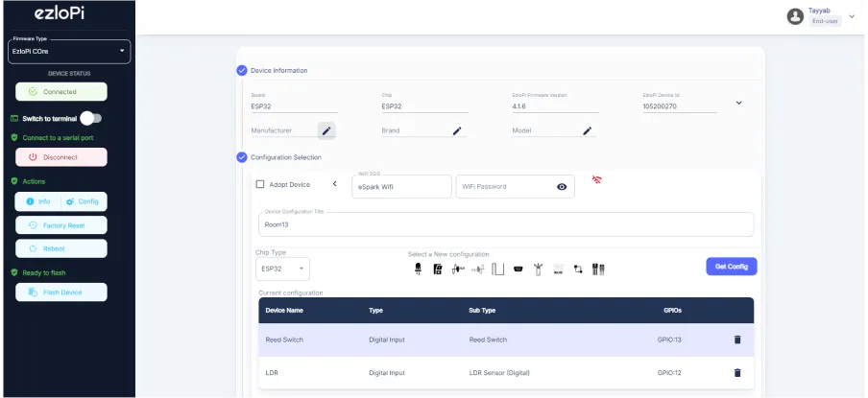Click the Board ESP32 field

[x=295, y=106]
